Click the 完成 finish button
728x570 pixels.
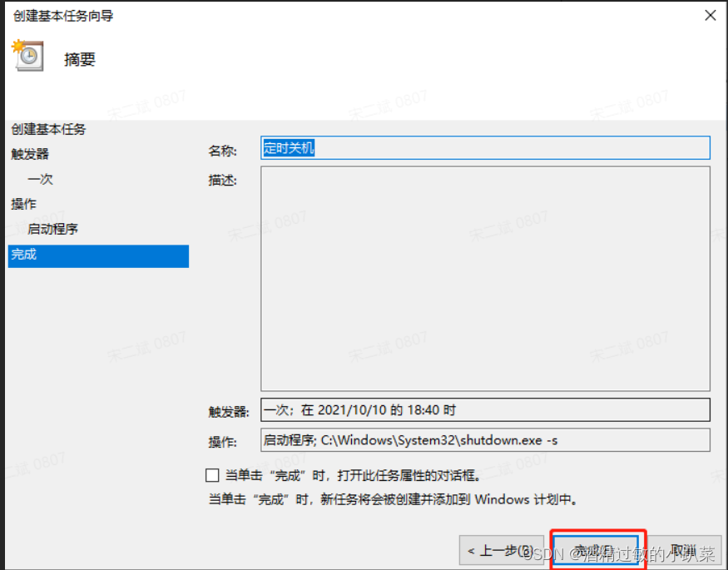click(597, 551)
